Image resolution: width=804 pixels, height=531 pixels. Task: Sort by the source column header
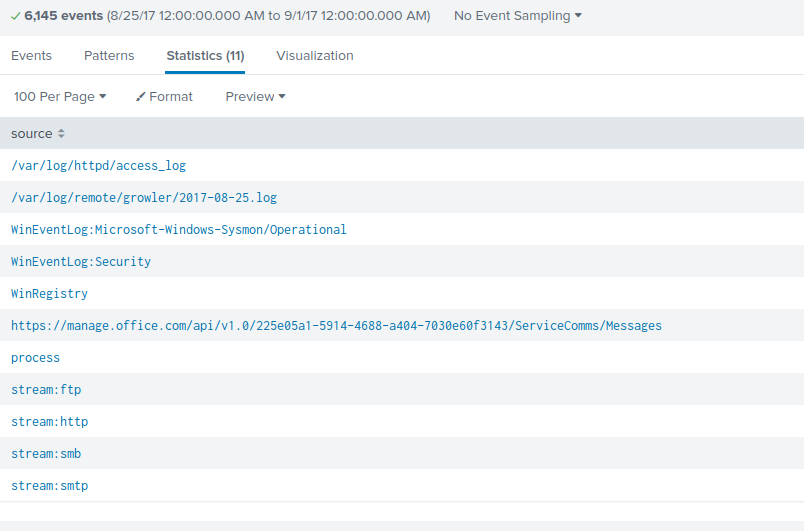point(31,134)
